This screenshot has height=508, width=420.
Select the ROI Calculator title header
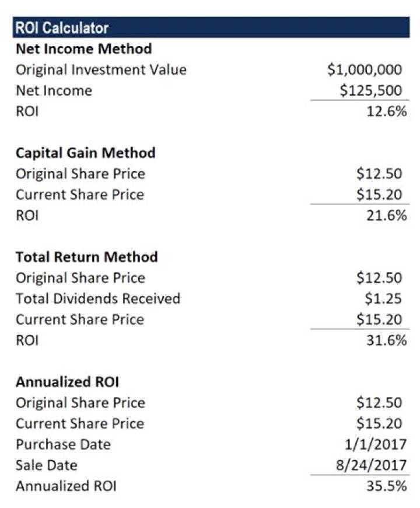[211, 27]
